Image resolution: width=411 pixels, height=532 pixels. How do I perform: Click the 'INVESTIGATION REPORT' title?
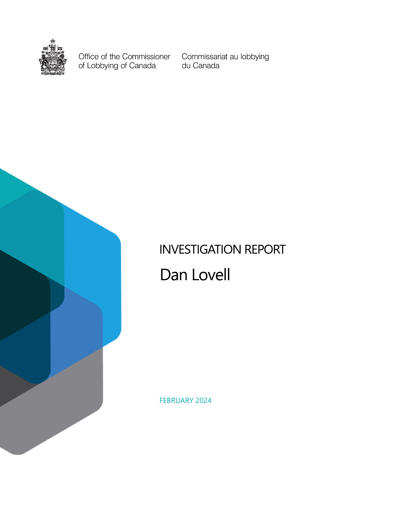pyautogui.click(x=222, y=249)
